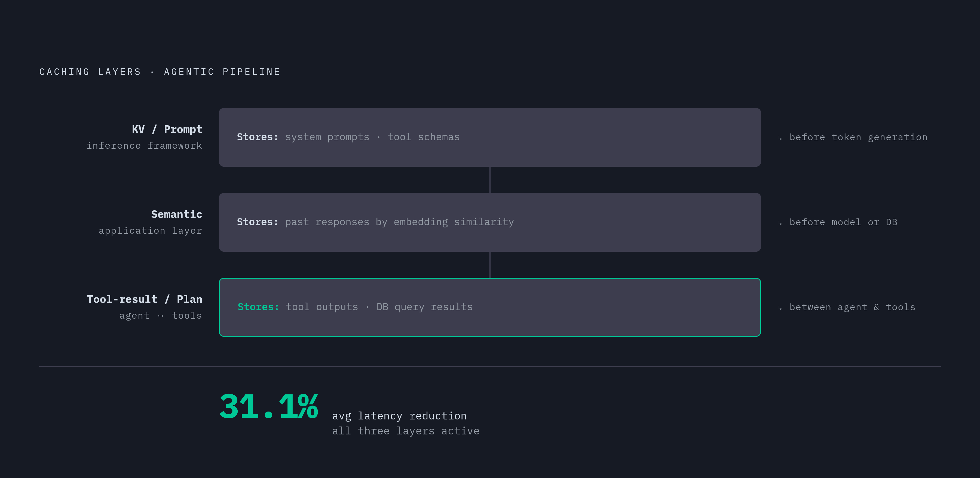This screenshot has height=478, width=980.
Task: Click the 'all three layers active' caption
Action: (x=406, y=431)
